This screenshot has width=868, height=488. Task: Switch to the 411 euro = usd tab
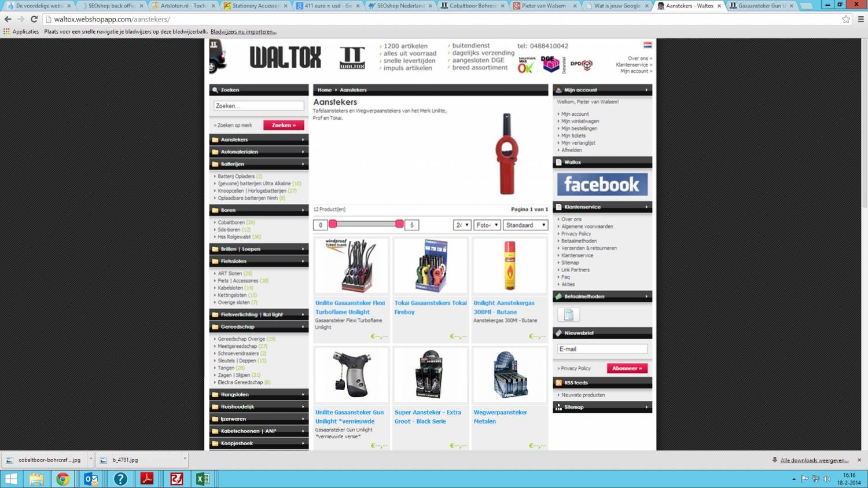pyautogui.click(x=327, y=6)
